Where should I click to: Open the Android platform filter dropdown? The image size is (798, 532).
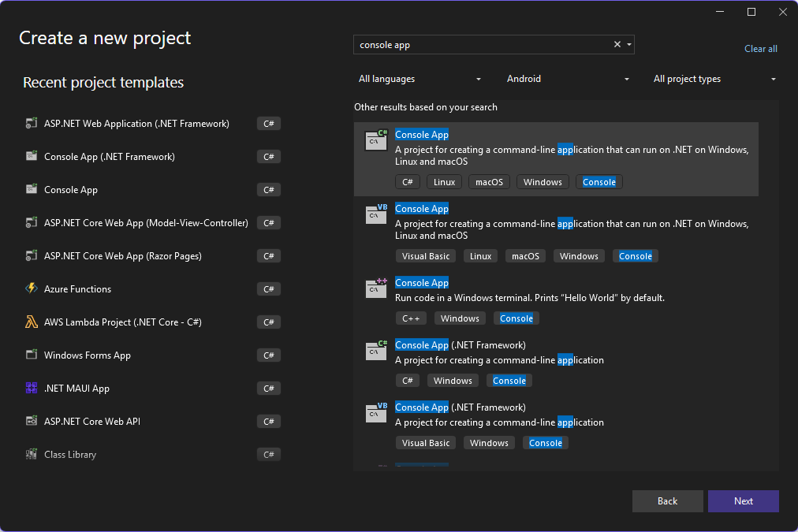pyautogui.click(x=568, y=79)
